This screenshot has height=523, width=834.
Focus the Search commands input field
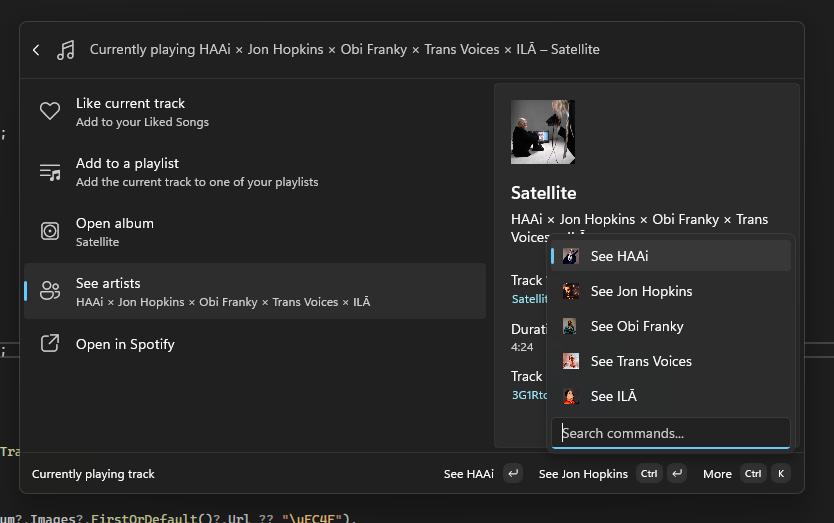click(670, 433)
